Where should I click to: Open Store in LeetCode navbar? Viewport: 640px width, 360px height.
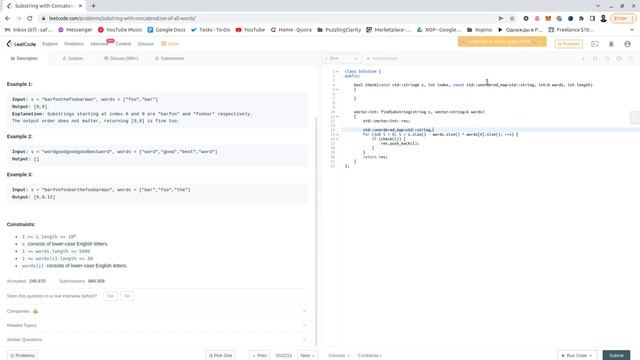[x=170, y=44]
